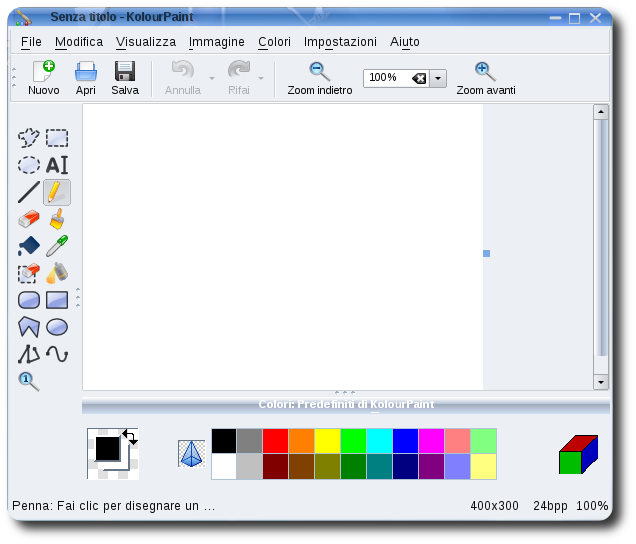Pick the teal palette swatch
636x544 pixels.
(x=379, y=467)
